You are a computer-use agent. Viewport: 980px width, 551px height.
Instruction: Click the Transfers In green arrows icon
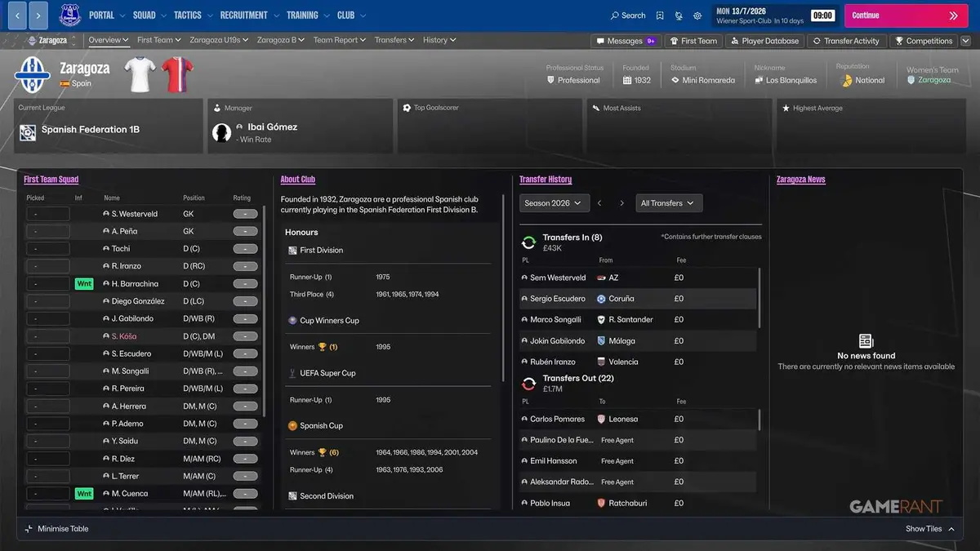pos(528,242)
